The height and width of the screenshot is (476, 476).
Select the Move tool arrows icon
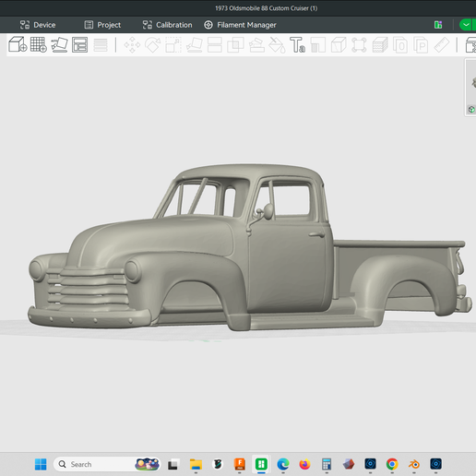pos(132,45)
